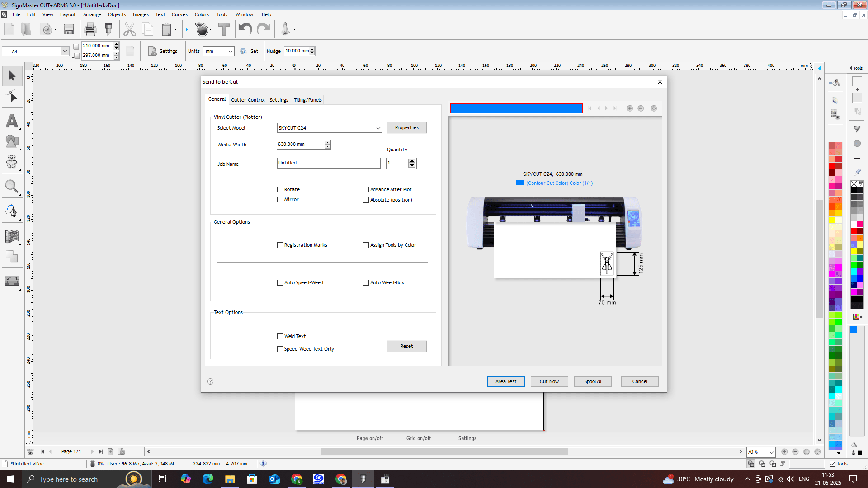868x488 pixels.
Task: Enable the Mirror checkbox
Action: point(280,200)
